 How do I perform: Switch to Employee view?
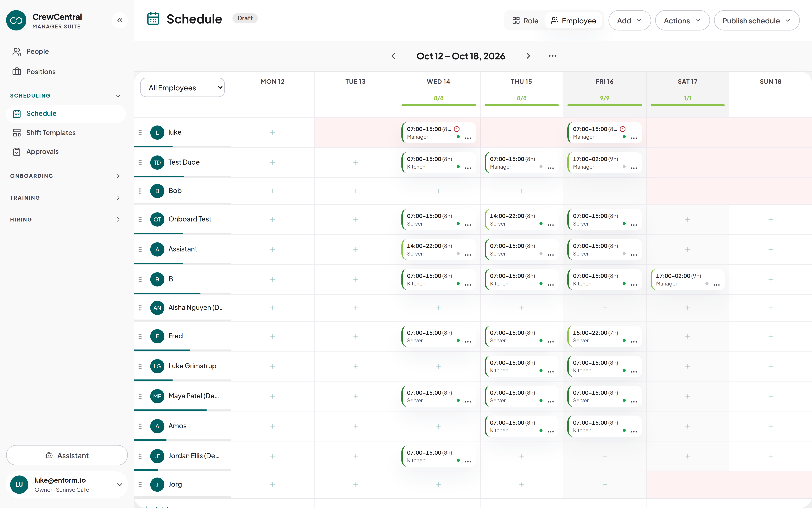[573, 20]
